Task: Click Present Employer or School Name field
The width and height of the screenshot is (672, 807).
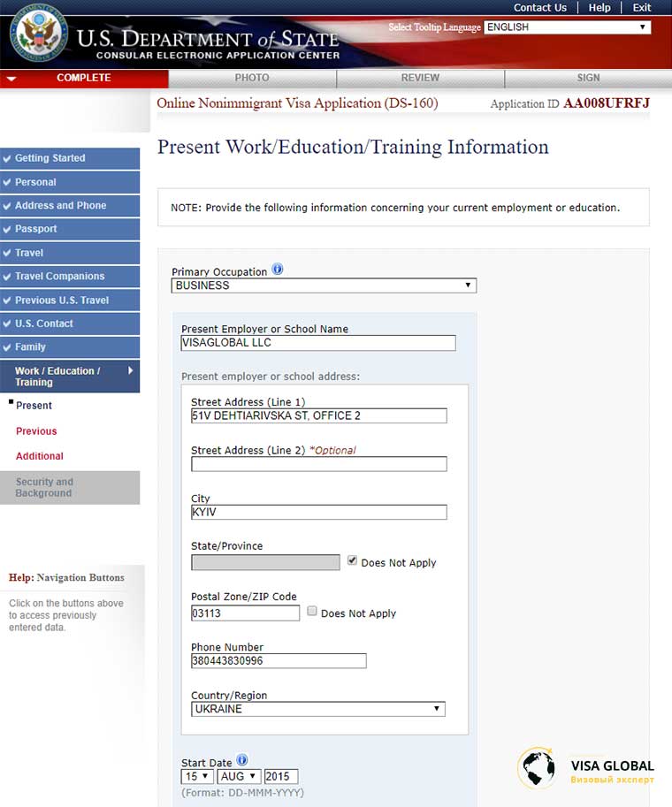Action: [318, 343]
